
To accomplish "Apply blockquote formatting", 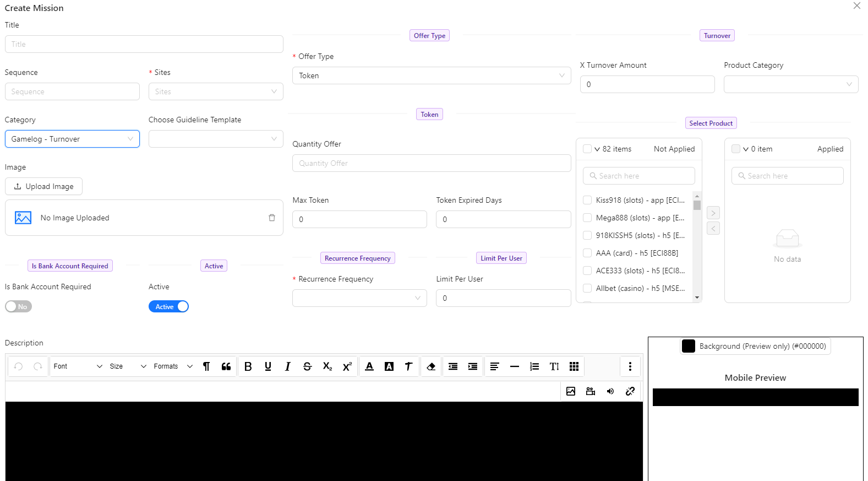I will 226,366.
